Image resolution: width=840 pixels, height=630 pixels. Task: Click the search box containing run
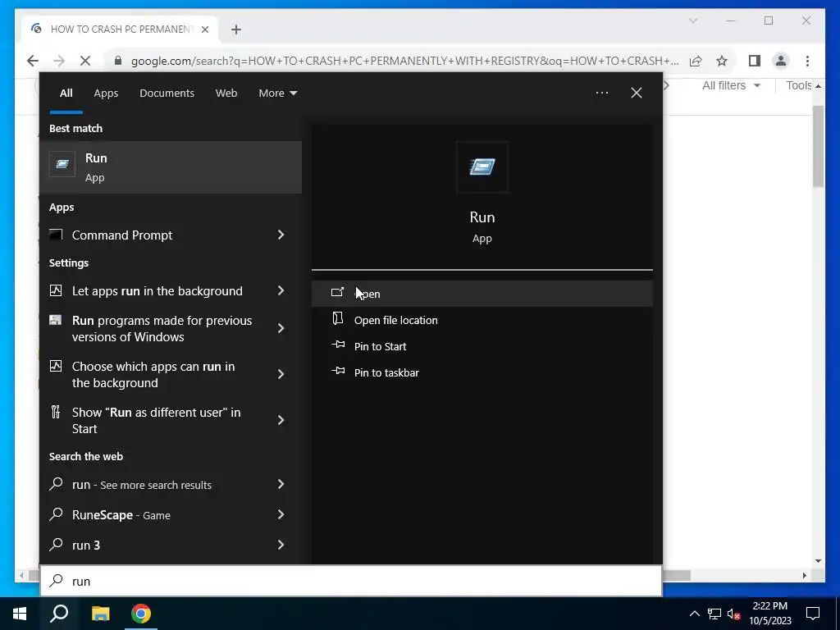[x=351, y=582]
